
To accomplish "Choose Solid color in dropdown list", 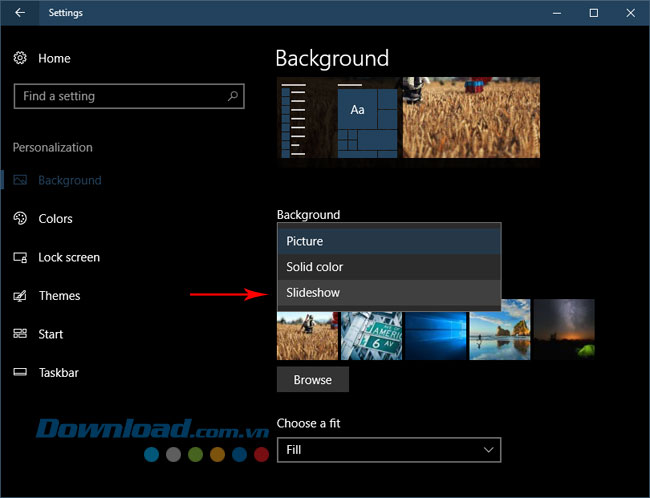I will point(388,267).
